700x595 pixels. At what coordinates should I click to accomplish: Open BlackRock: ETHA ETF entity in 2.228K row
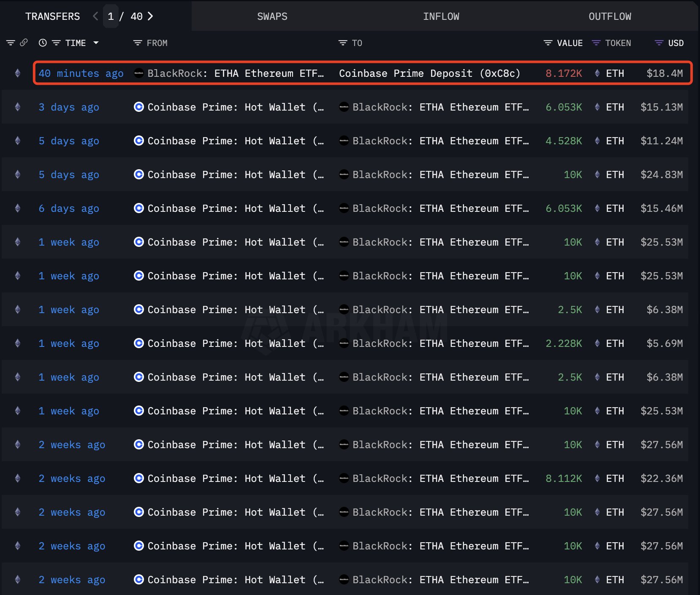click(440, 343)
